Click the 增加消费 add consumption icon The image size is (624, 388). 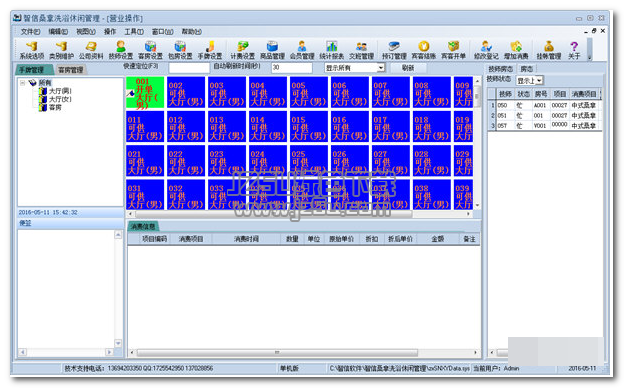pos(516,50)
